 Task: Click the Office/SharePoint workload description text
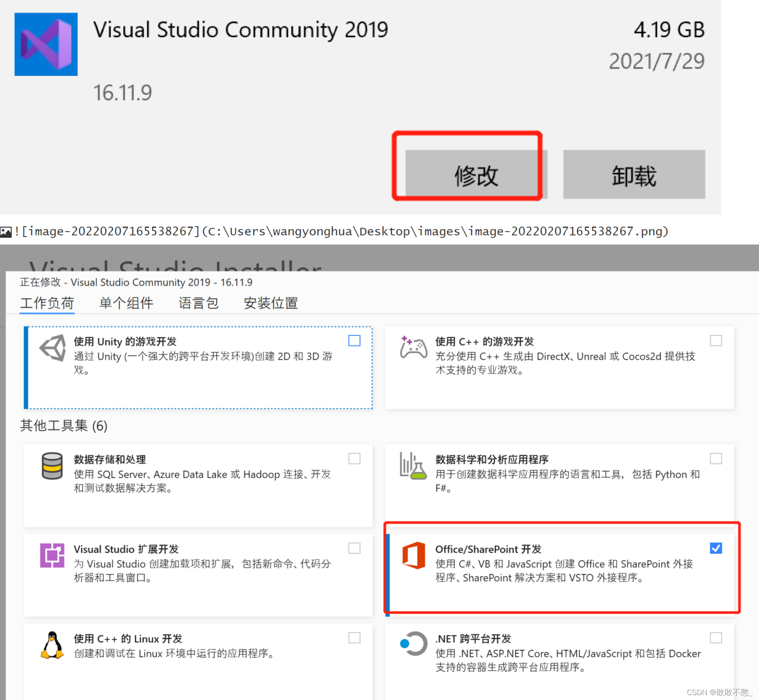(x=564, y=571)
